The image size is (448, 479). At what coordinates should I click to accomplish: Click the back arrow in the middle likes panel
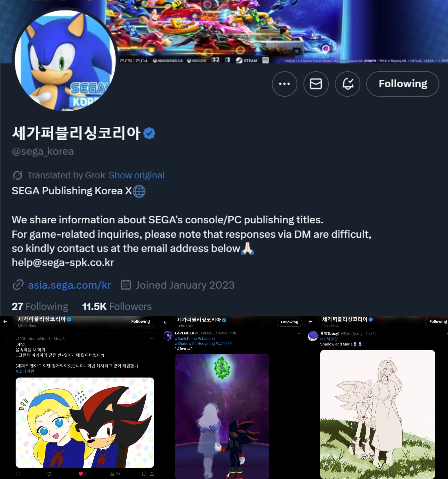tap(166, 322)
